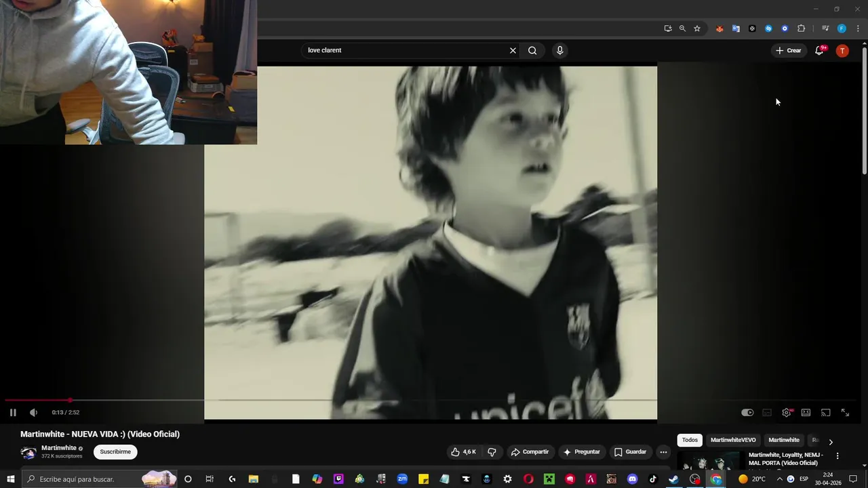Click the Preguntar button
868x488 pixels.
click(x=581, y=452)
